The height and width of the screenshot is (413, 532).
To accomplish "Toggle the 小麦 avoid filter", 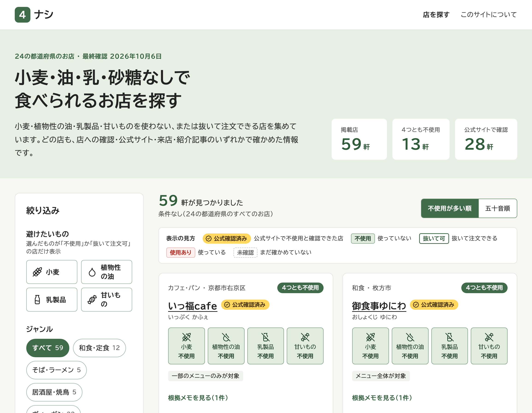I will pos(52,272).
